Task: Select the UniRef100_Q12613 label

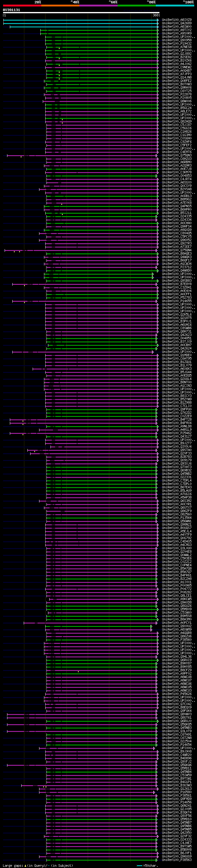Action: click(177, 789)
